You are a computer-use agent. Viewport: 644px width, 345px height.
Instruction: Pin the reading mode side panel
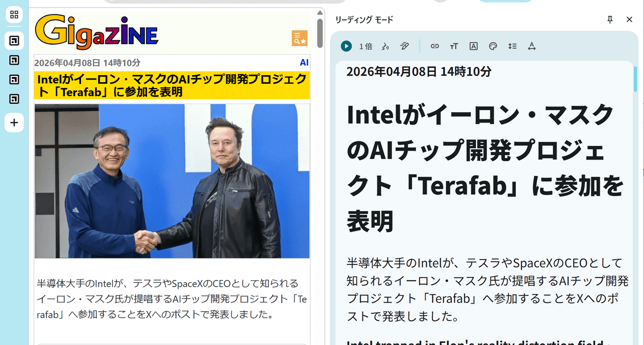(610, 19)
